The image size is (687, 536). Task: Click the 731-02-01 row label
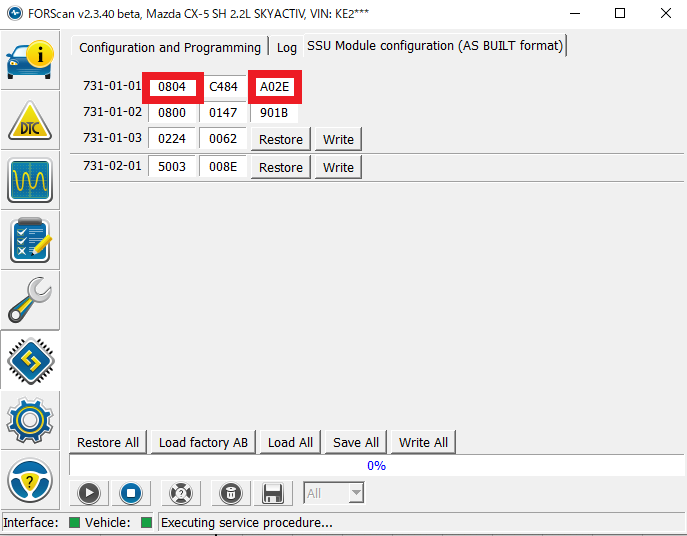coord(112,166)
